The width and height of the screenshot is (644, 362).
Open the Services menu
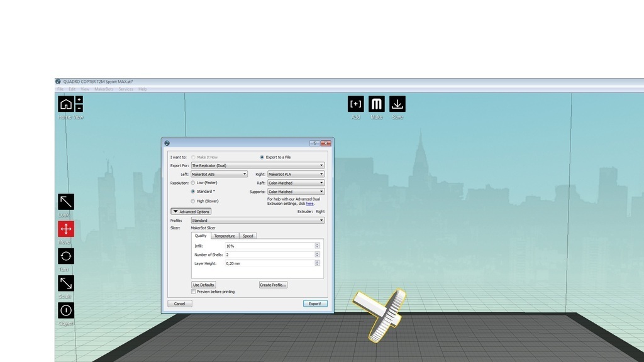(126, 89)
